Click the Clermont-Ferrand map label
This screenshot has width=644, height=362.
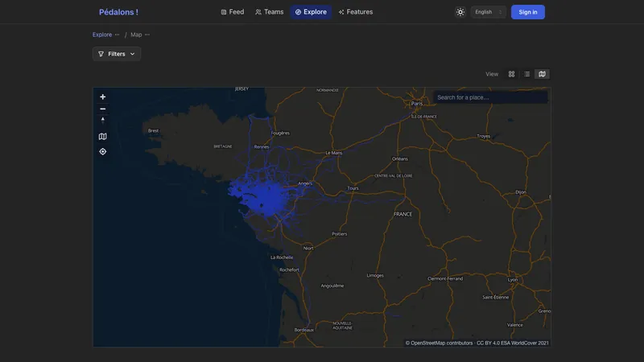445,278
